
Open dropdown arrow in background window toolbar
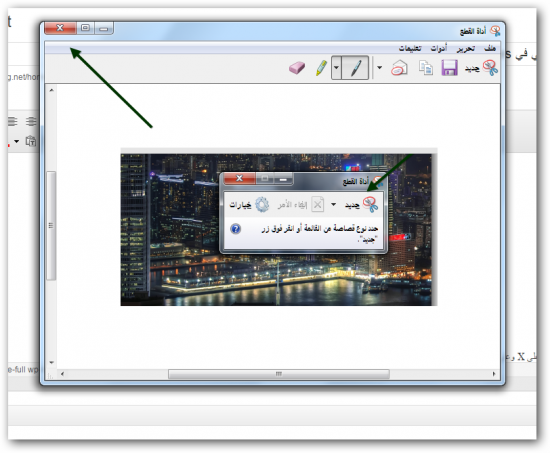16,141
